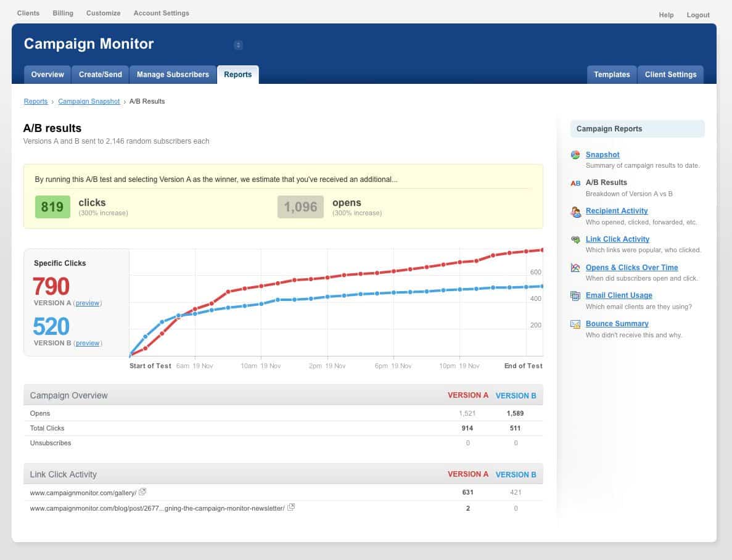Click the Link Click Activity icon
Screen dimensions: 732x560
(575, 239)
